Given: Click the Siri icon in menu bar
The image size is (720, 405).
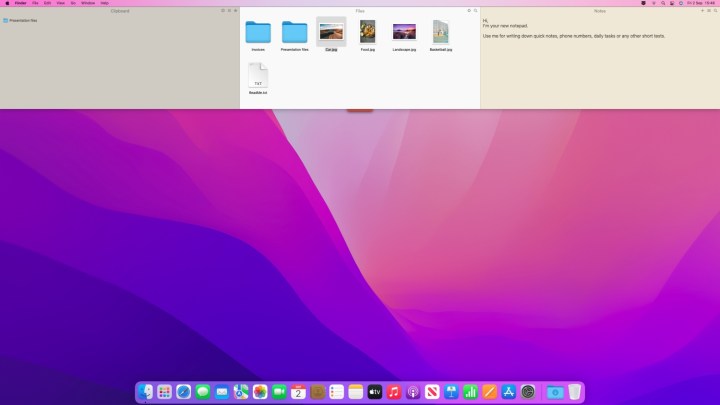Looking at the screenshot, I should pos(681,3).
